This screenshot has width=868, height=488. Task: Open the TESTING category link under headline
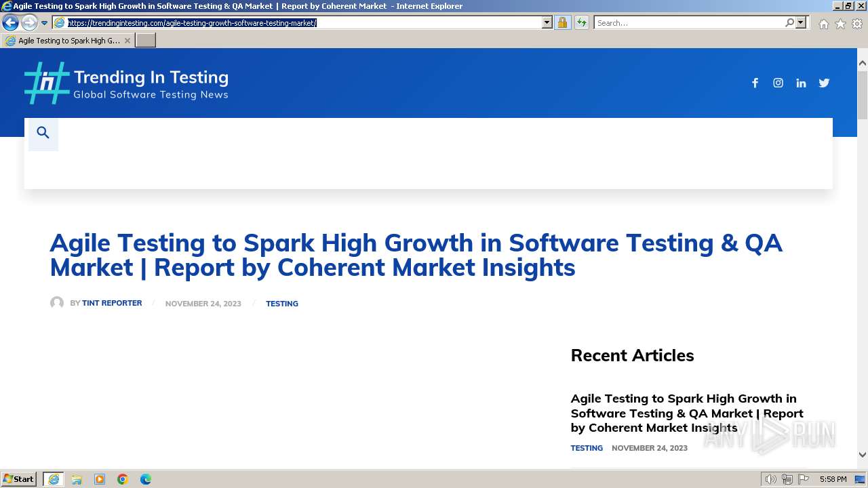click(x=282, y=304)
